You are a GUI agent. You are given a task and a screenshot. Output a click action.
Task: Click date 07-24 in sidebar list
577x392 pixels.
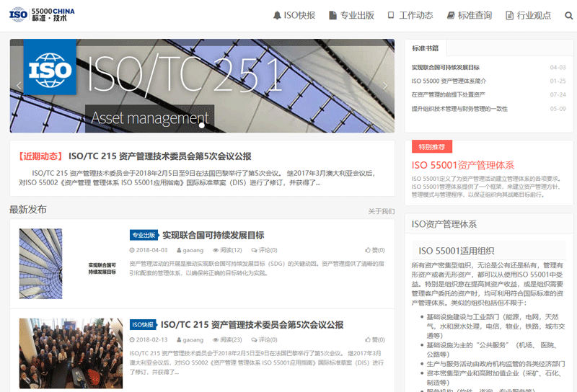[x=558, y=94]
